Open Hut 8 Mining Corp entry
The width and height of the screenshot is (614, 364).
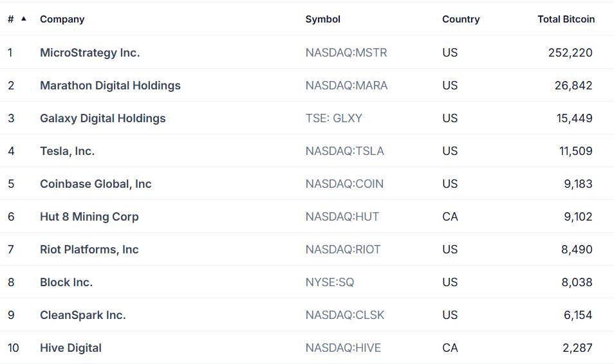[x=89, y=217]
